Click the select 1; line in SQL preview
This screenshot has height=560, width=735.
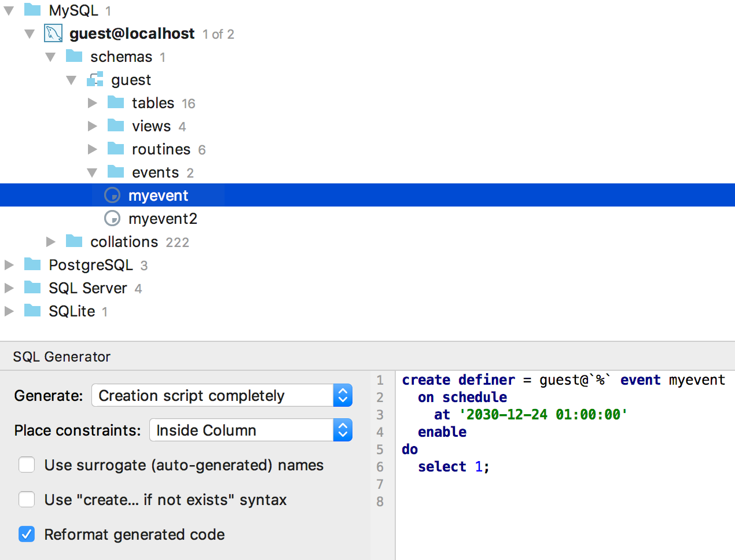coord(454,467)
